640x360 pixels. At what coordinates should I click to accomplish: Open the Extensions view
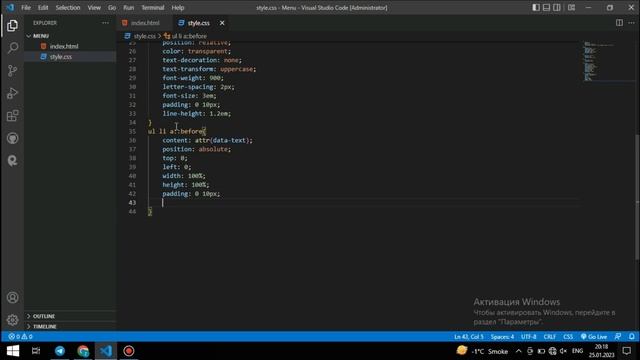pyautogui.click(x=13, y=116)
